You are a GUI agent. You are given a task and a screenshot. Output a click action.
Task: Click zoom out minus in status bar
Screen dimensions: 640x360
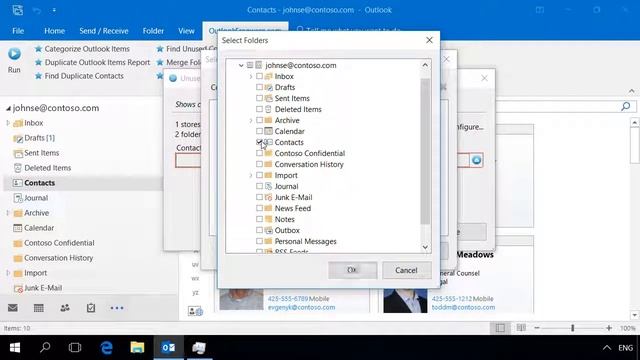[537, 328]
